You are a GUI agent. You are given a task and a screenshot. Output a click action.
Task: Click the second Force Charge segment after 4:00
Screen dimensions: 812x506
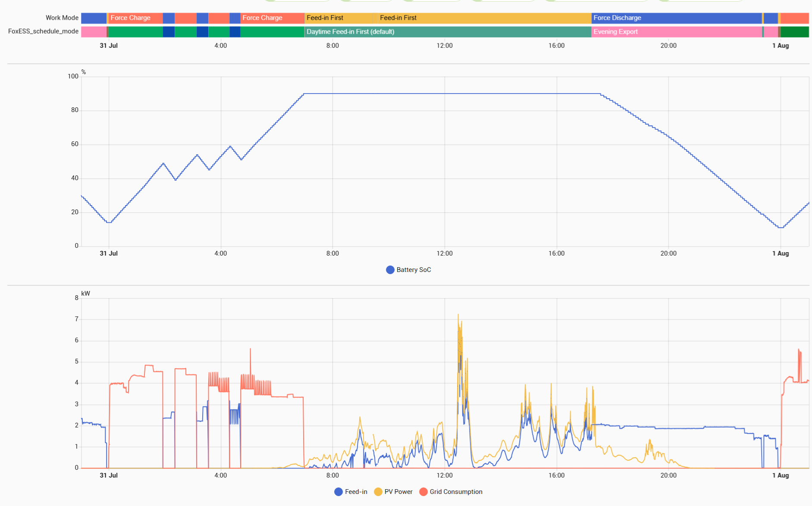click(x=272, y=18)
